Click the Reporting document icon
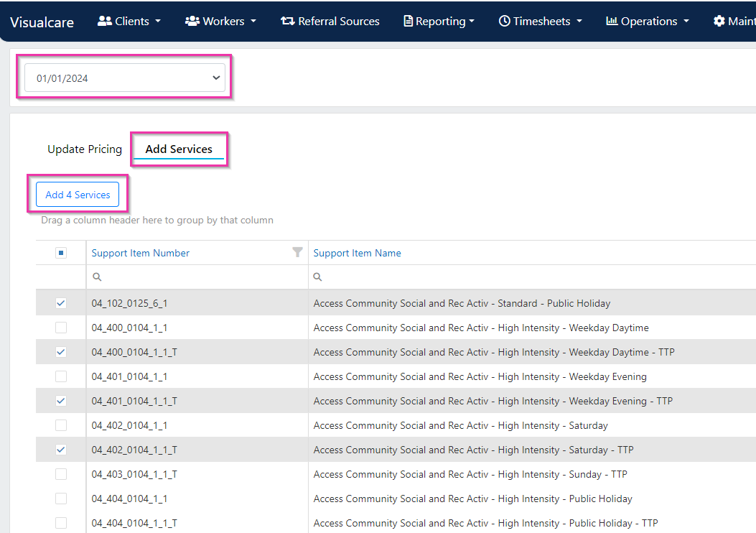The height and width of the screenshot is (533, 756). pos(408,21)
